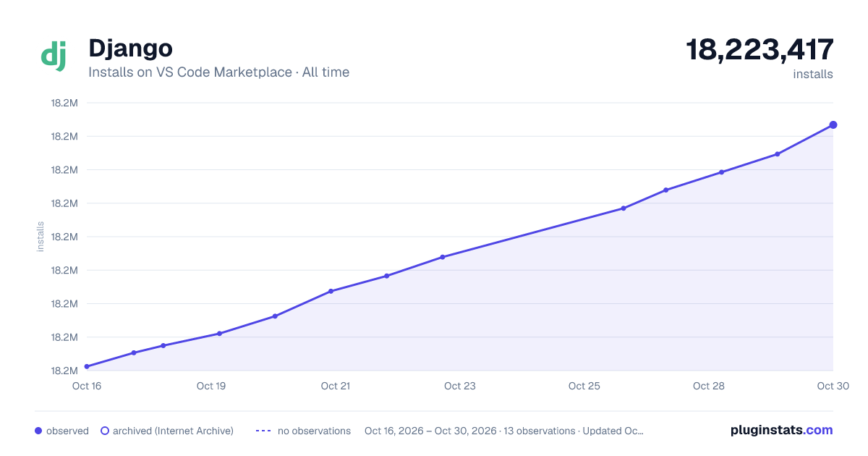Click the Oct 23 axis label

pos(460,386)
